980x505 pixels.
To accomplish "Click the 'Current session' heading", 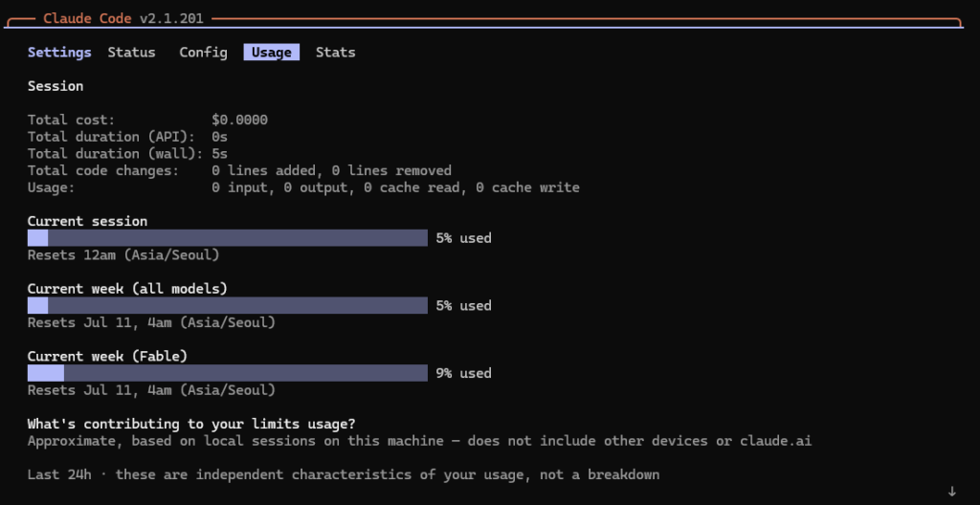I will pyautogui.click(x=87, y=221).
